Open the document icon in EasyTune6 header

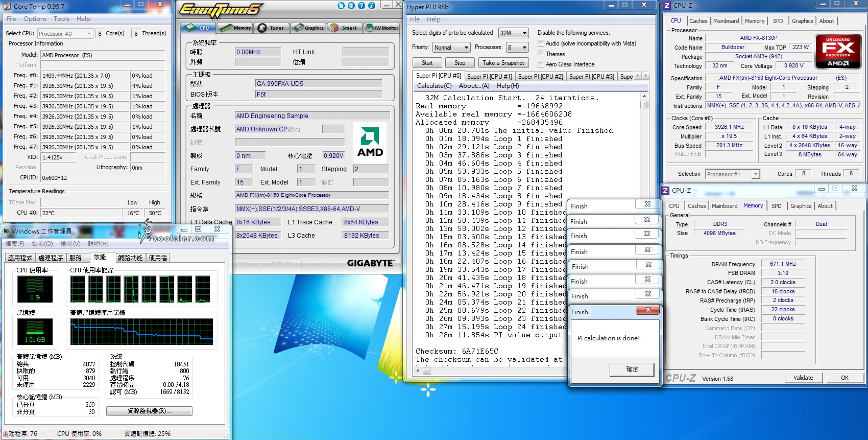click(341, 6)
